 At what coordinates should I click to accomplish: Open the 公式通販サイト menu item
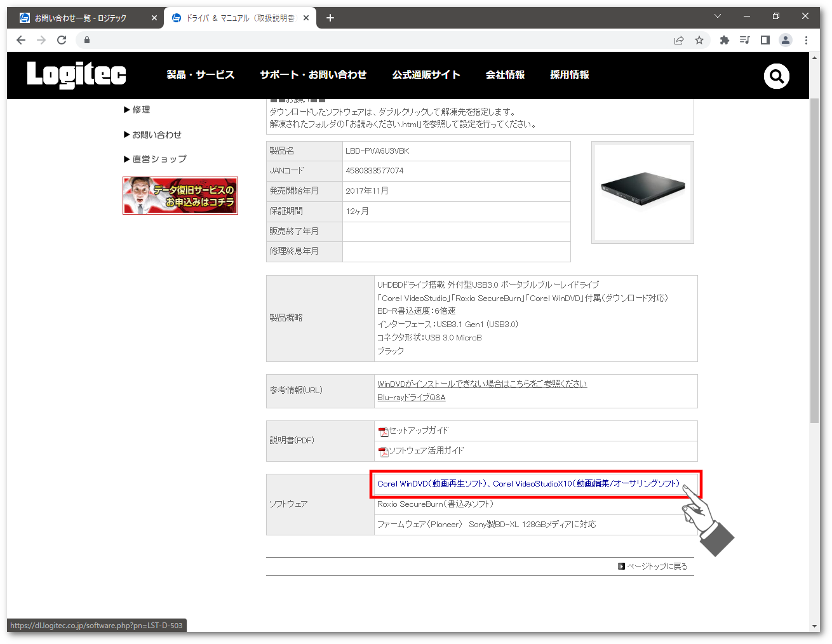click(x=426, y=75)
